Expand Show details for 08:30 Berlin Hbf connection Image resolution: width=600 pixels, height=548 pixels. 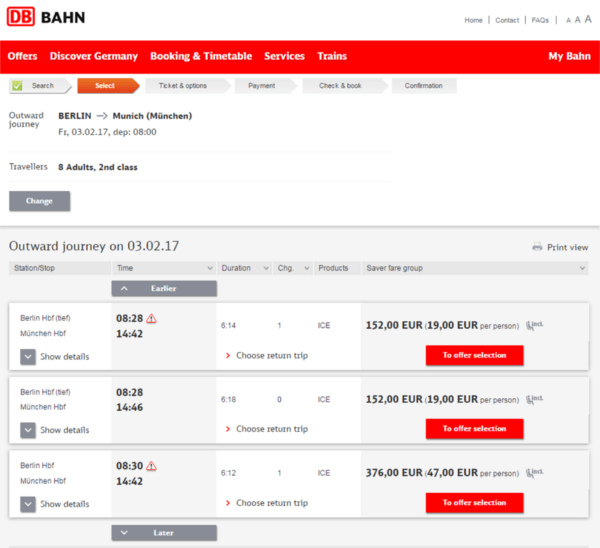(28, 504)
